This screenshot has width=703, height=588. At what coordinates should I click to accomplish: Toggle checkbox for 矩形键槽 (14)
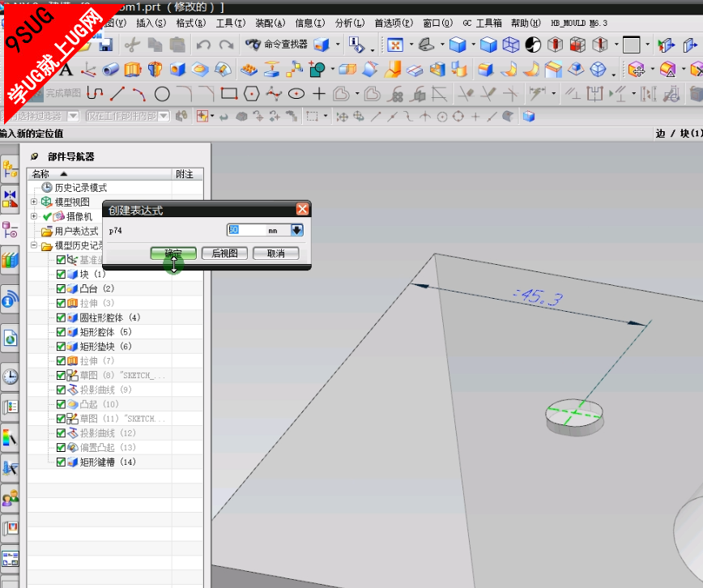[61, 462]
